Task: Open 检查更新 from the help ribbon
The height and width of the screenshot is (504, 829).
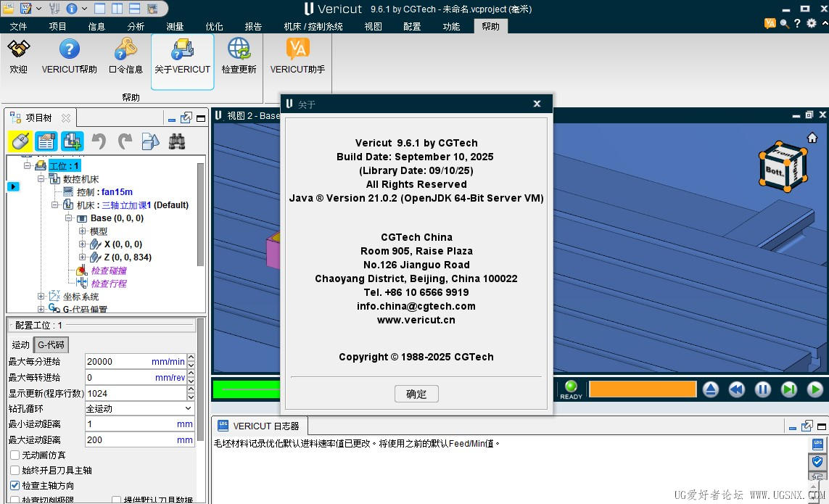Action: pos(239,50)
